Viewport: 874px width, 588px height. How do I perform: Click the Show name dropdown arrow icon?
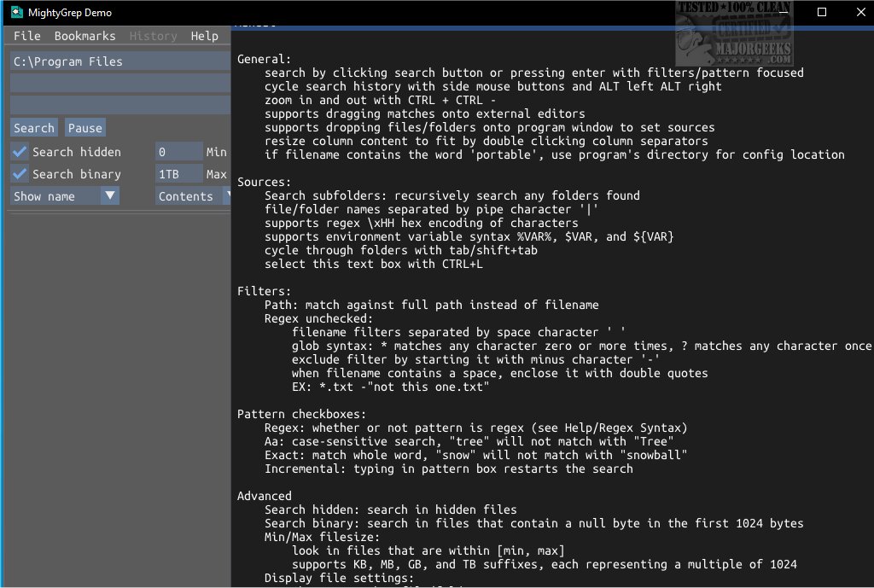(110, 195)
